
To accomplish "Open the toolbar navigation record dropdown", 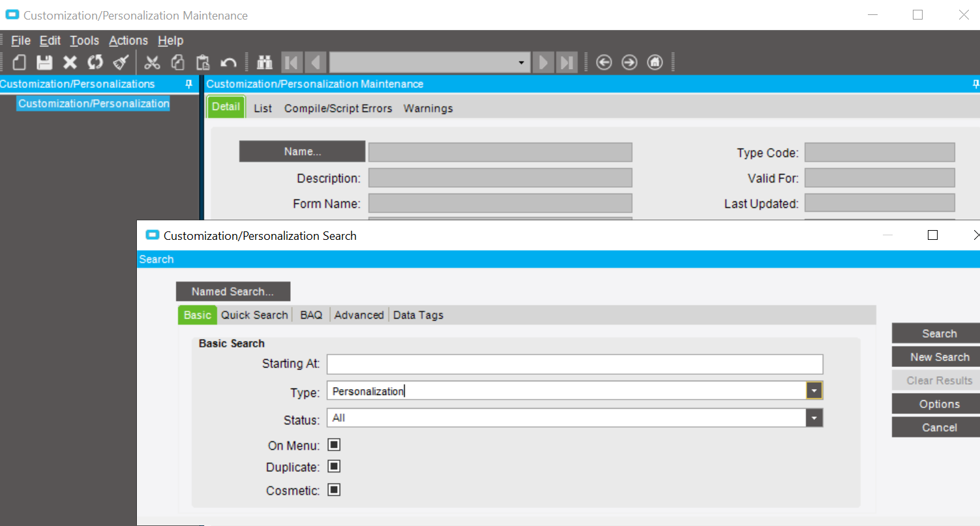I will click(x=520, y=63).
